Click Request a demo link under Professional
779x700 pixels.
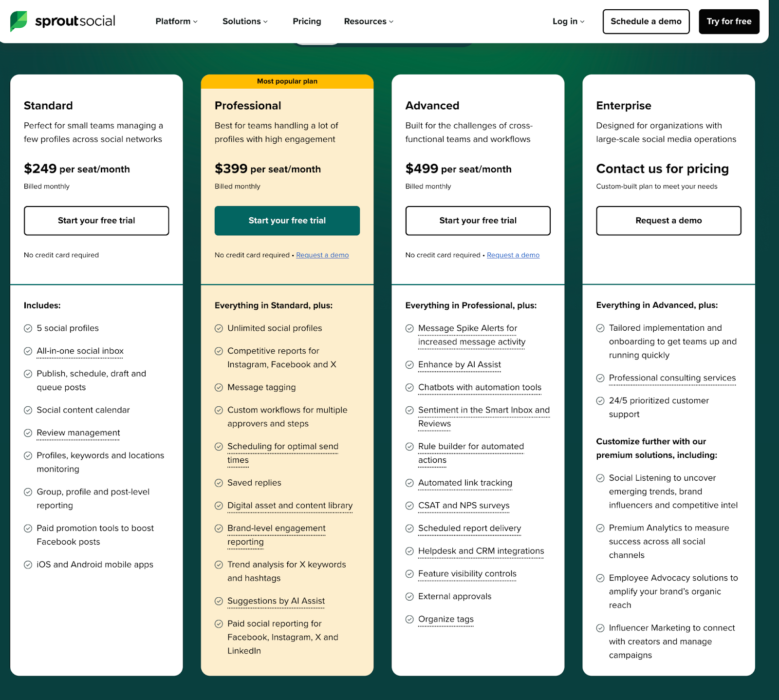tap(322, 255)
